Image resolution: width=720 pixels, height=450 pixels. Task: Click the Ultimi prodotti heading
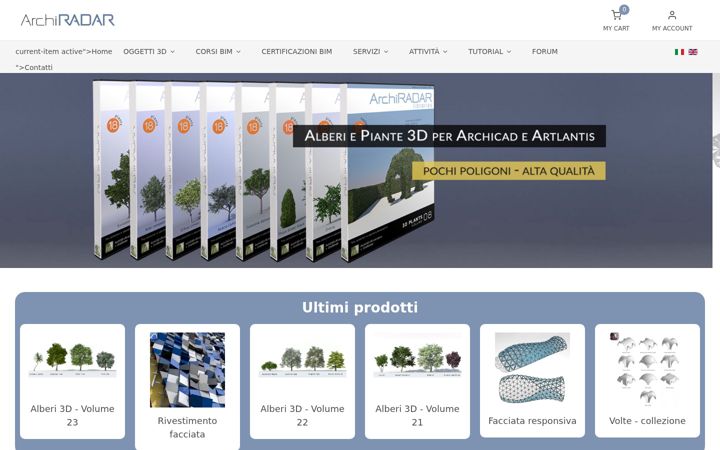pyautogui.click(x=360, y=307)
